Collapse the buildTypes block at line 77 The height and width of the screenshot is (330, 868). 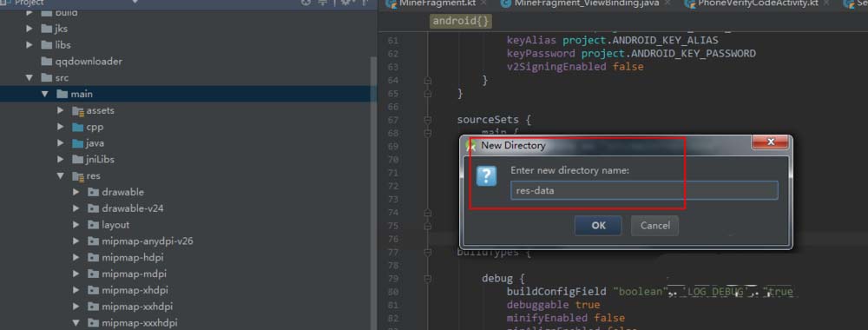point(427,253)
